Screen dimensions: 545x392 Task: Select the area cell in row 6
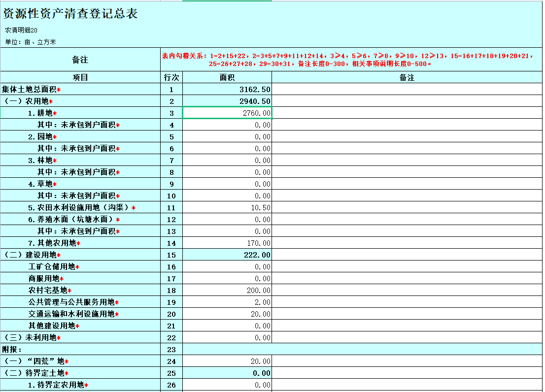pos(227,148)
